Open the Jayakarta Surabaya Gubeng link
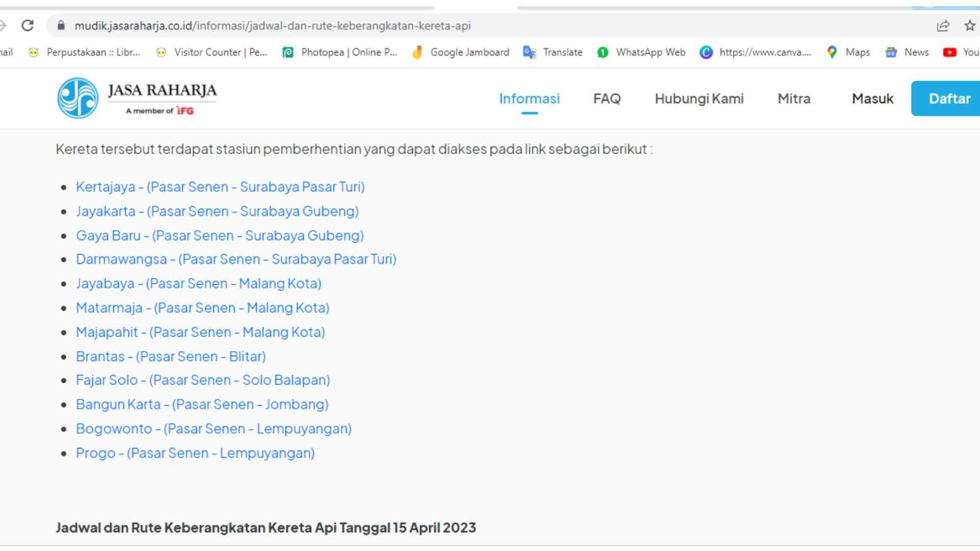 click(x=217, y=211)
